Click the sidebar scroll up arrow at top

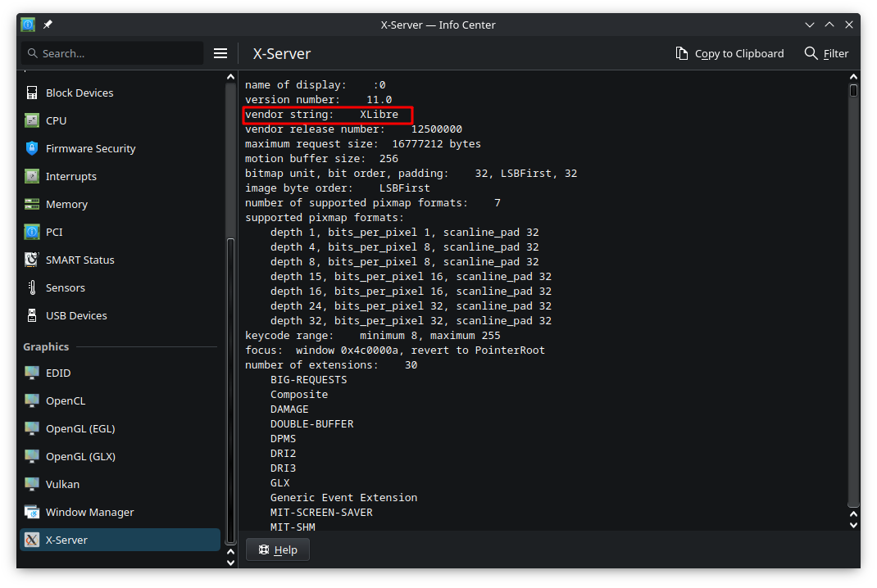[x=230, y=77]
